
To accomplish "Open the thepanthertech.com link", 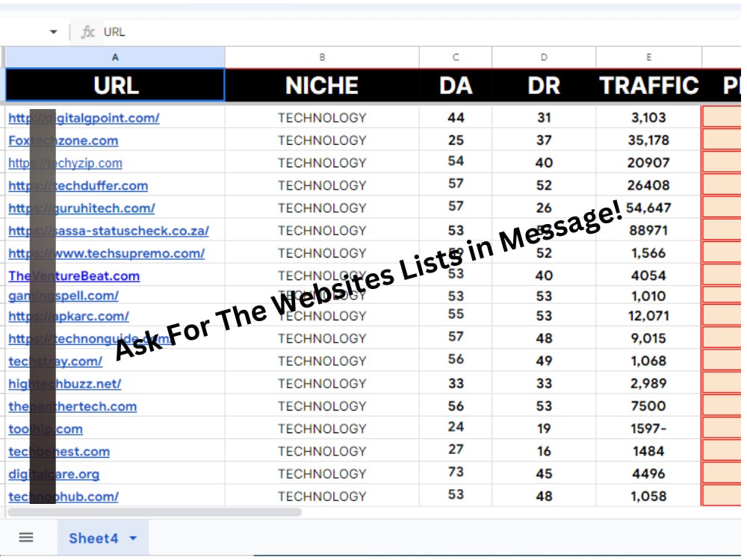I will pos(72,406).
